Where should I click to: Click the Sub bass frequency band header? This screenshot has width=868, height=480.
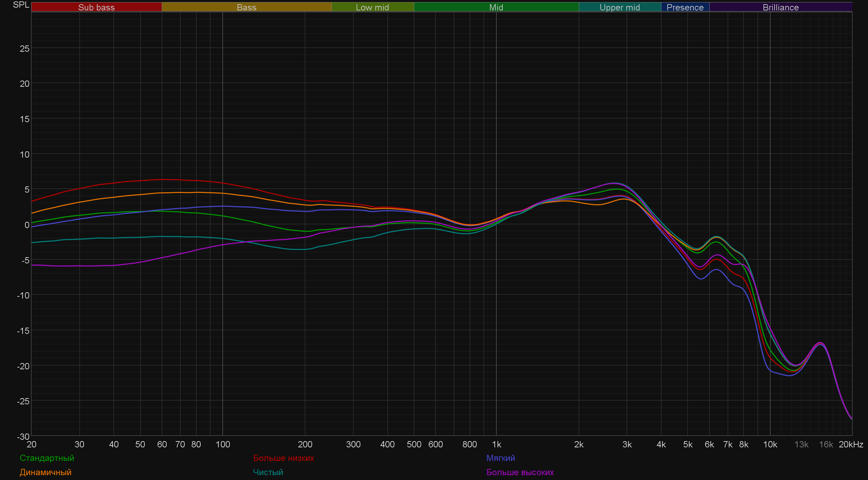point(96,7)
